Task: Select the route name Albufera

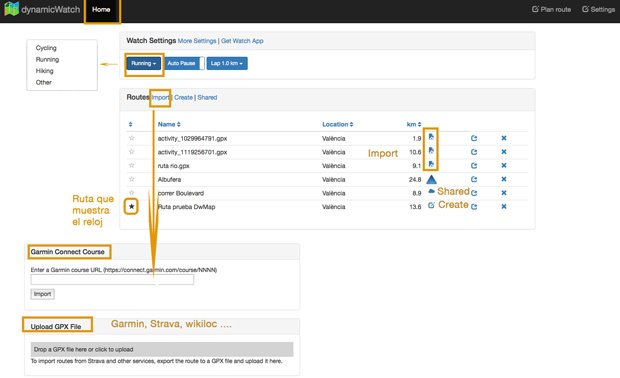Action: point(169,180)
